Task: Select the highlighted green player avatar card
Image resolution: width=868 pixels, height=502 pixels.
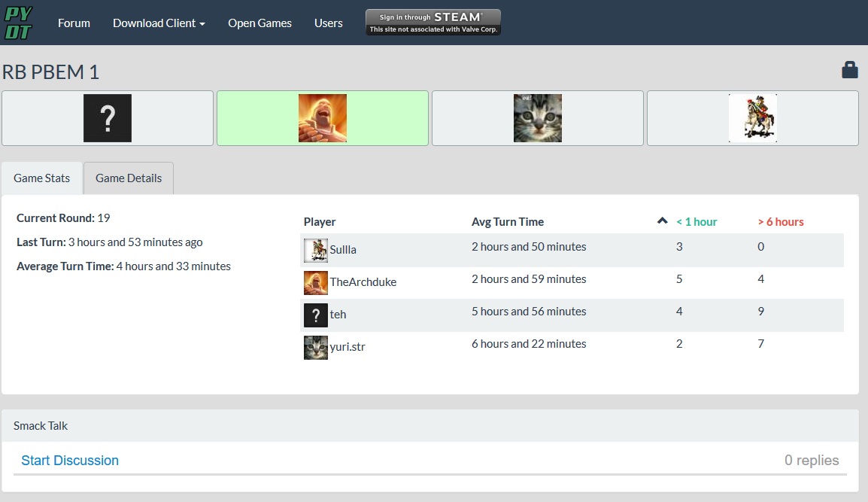Action: click(x=322, y=118)
